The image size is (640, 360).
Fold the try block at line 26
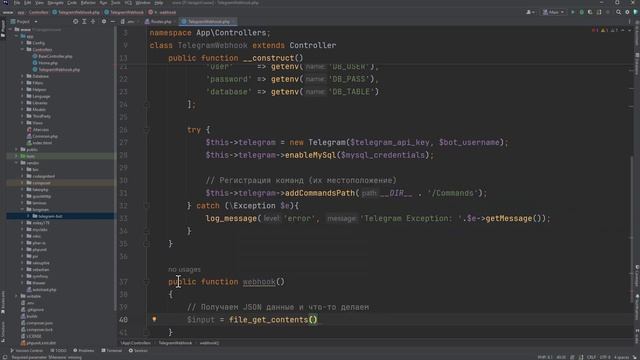point(146,130)
